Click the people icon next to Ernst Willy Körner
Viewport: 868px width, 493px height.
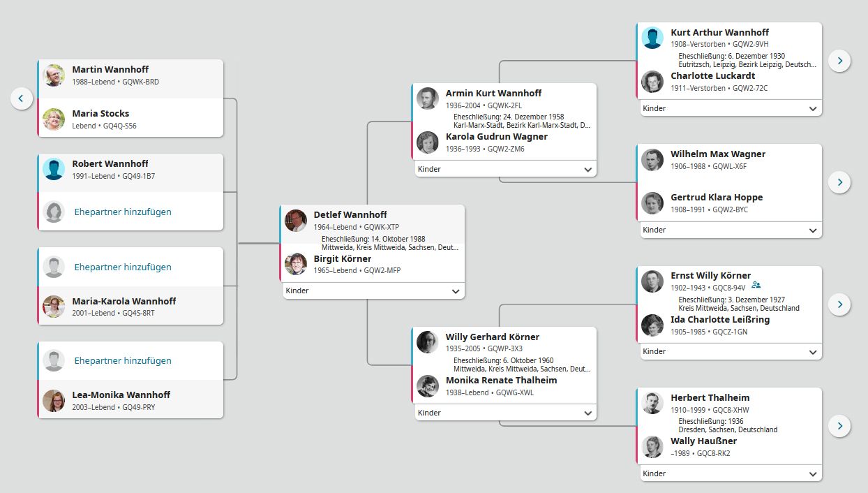tap(756, 285)
